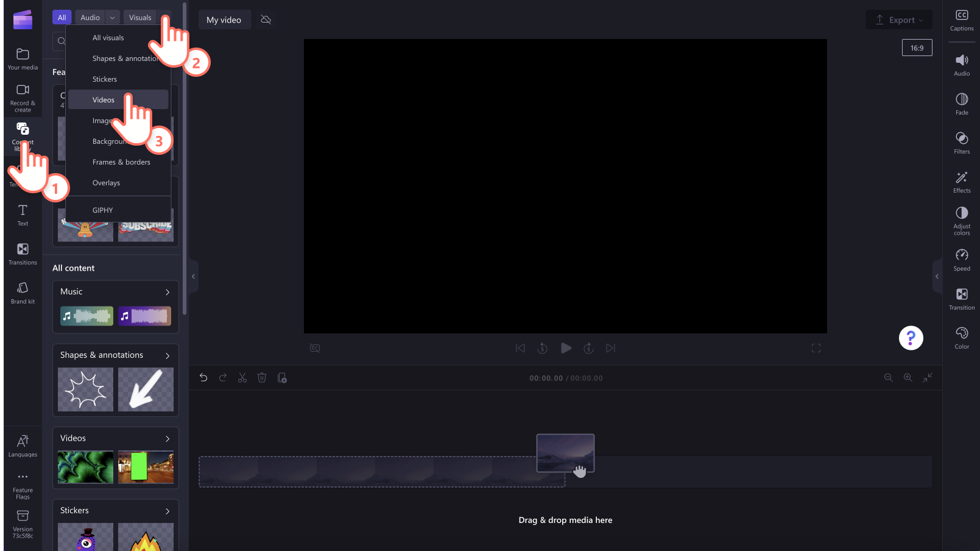Image resolution: width=980 pixels, height=551 pixels.
Task: Open the Text panel in sidebar
Action: point(22,215)
